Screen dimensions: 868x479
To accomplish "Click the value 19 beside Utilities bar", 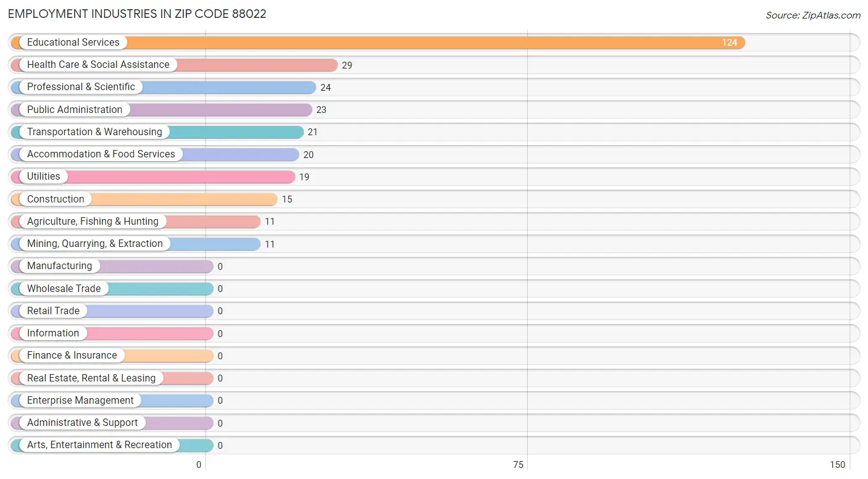I will click(304, 177).
